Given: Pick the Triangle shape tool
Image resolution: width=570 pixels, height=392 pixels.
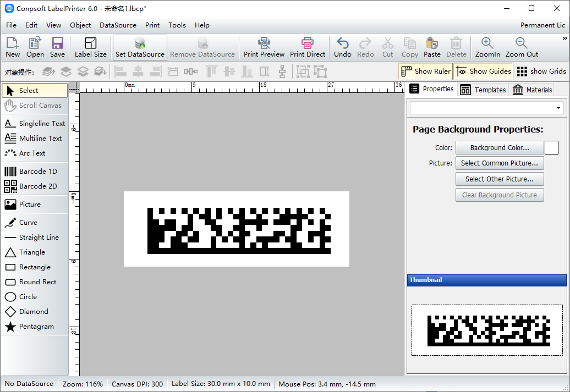Looking at the screenshot, I should (35, 252).
